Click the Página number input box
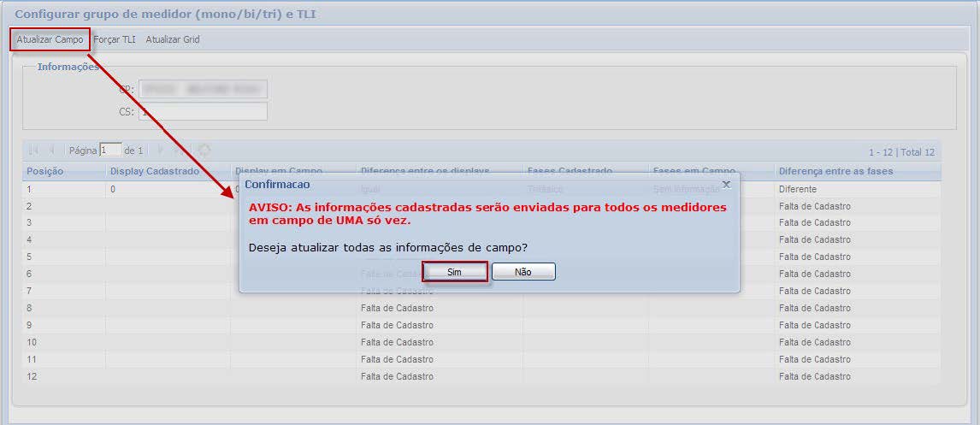 pyautogui.click(x=110, y=150)
